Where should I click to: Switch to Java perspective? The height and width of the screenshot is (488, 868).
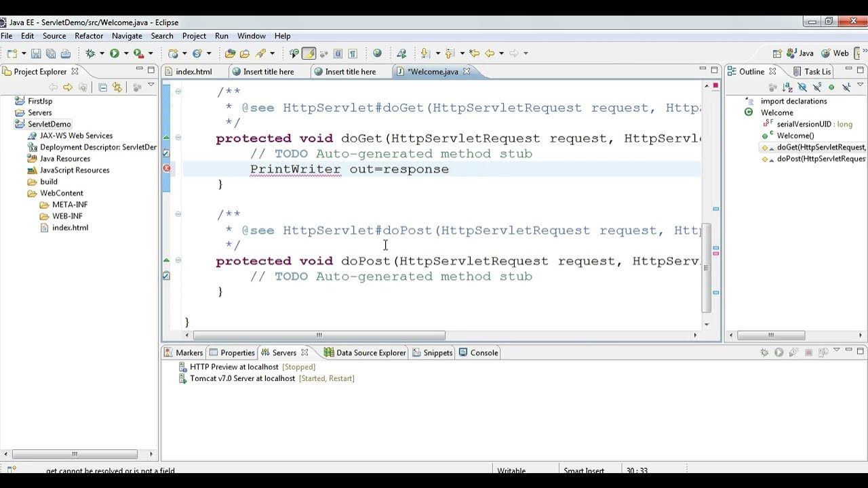[800, 53]
